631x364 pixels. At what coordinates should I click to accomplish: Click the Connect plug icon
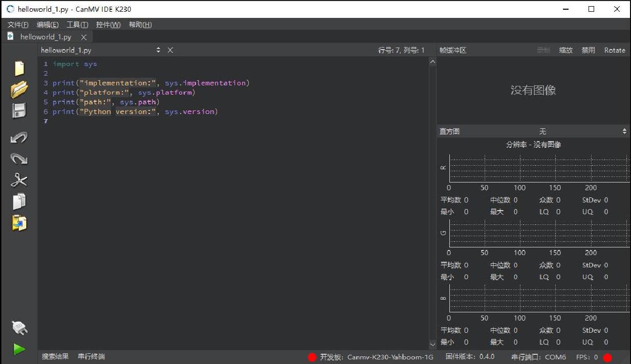coord(19,327)
